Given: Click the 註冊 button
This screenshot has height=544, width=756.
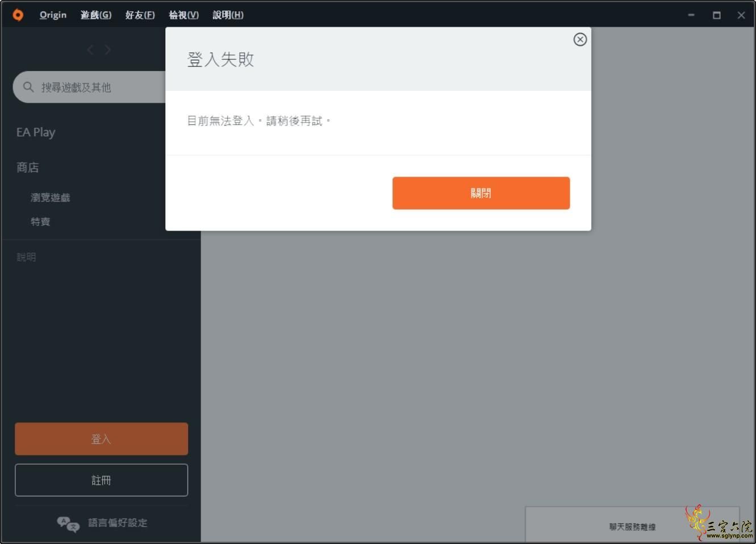Looking at the screenshot, I should tap(101, 480).
